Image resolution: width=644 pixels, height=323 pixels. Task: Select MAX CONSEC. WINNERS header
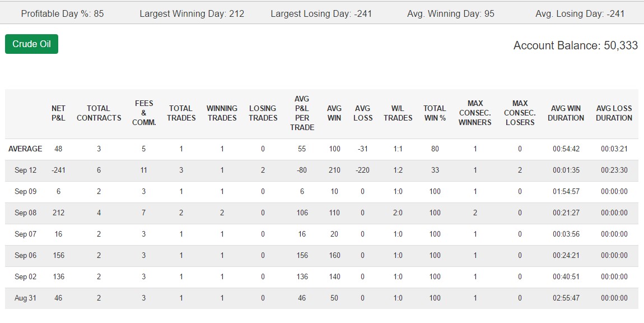click(x=475, y=113)
